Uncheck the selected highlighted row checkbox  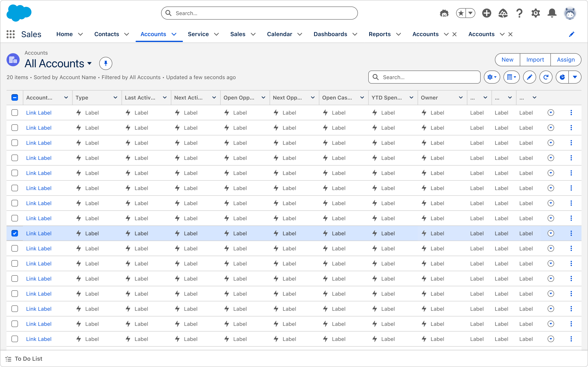coord(14,233)
